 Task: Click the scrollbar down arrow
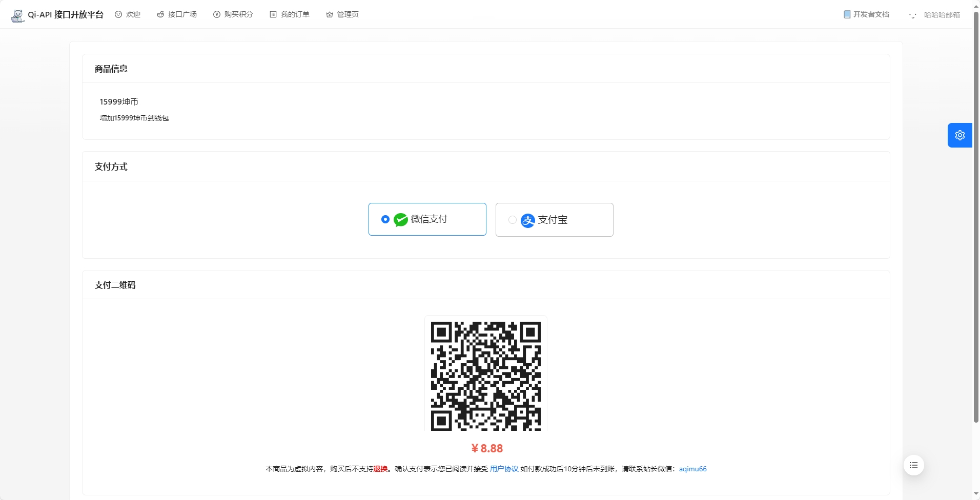[x=976, y=494]
